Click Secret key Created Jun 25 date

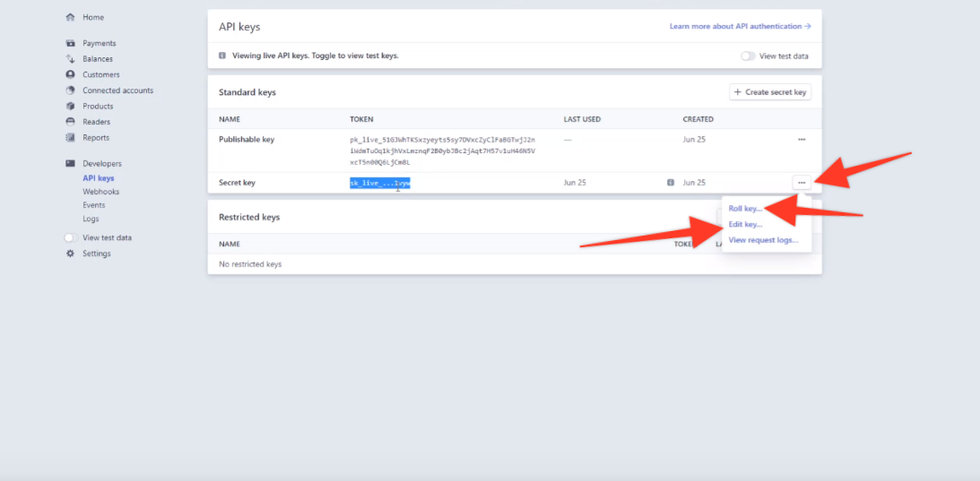(x=694, y=183)
